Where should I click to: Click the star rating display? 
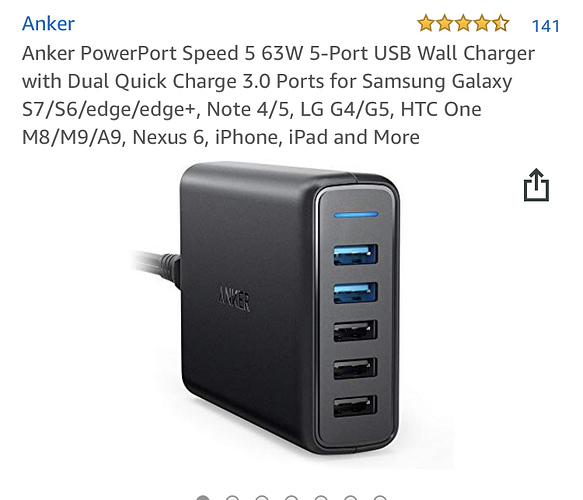pos(463,23)
